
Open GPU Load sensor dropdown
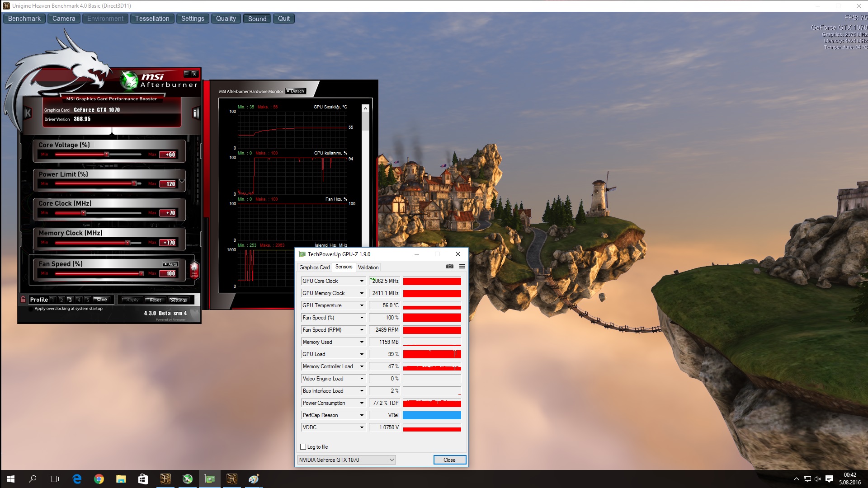[362, 354]
